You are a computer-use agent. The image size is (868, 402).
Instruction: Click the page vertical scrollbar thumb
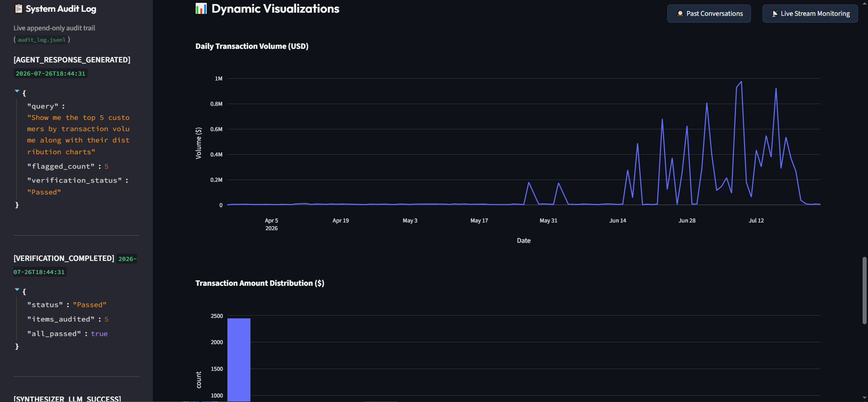(x=864, y=290)
